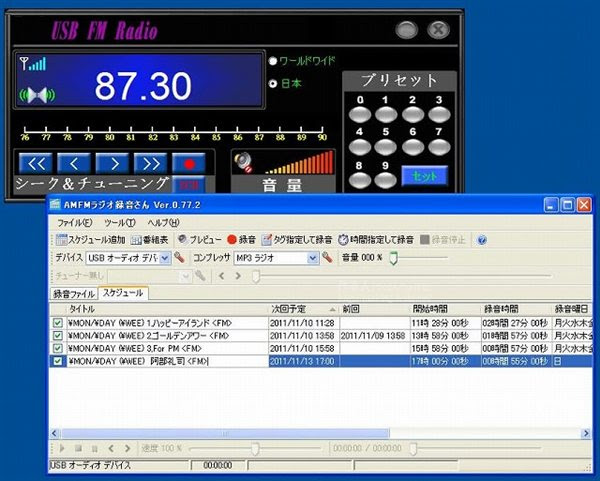This screenshot has width=600, height=481.
Task: Click seek backward << button in USB FM Radio
Action: click(x=36, y=164)
